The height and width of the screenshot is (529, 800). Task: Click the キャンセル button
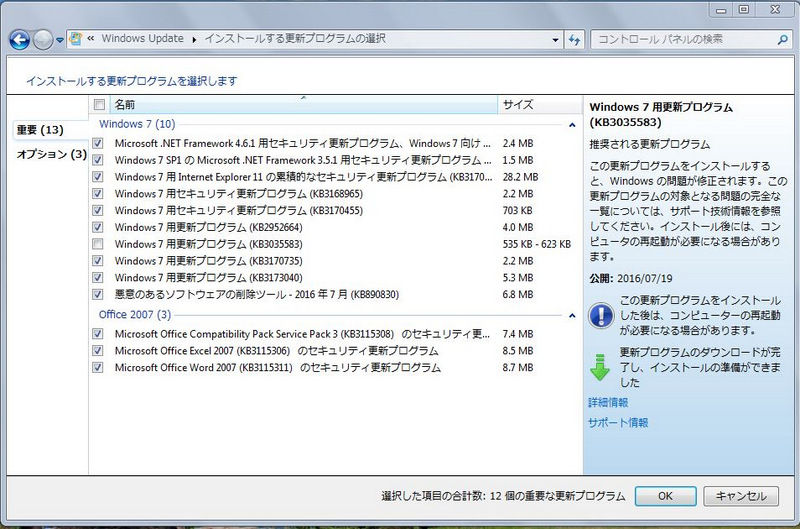click(x=741, y=496)
